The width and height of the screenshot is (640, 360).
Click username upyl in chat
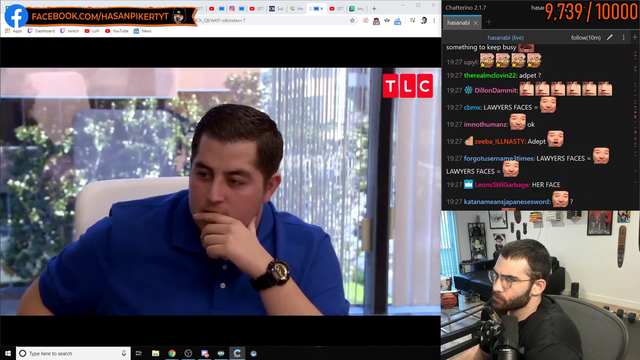[x=471, y=62]
